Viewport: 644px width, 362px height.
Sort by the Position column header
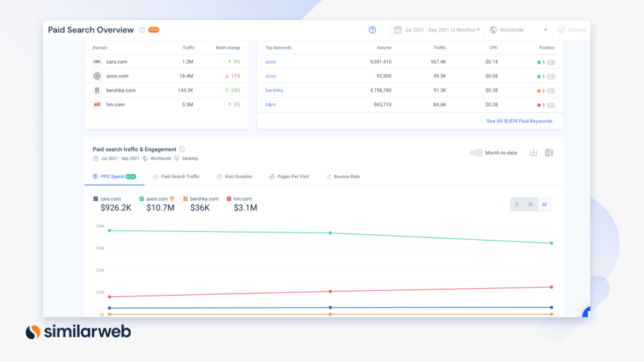click(x=547, y=48)
